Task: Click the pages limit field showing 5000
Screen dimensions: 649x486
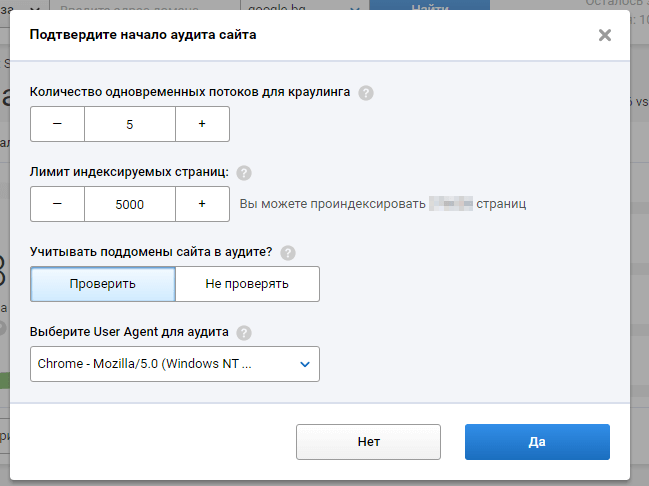Action: pyautogui.click(x=130, y=204)
